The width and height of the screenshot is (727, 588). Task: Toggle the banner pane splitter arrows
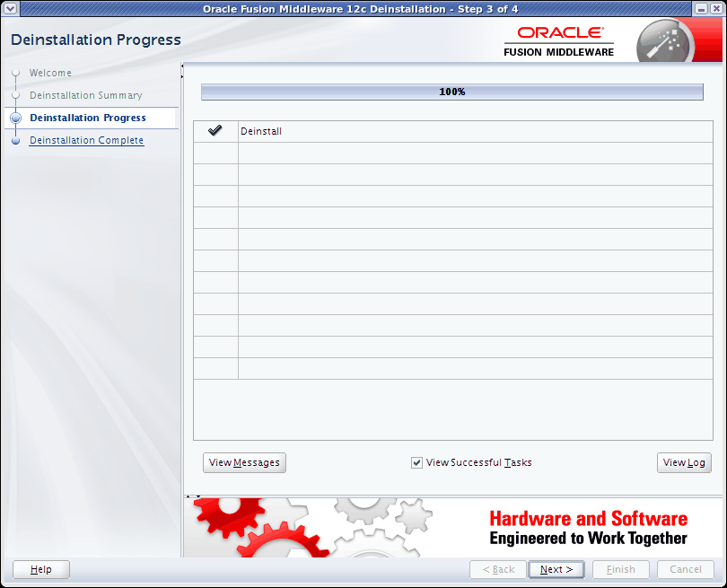[193, 496]
